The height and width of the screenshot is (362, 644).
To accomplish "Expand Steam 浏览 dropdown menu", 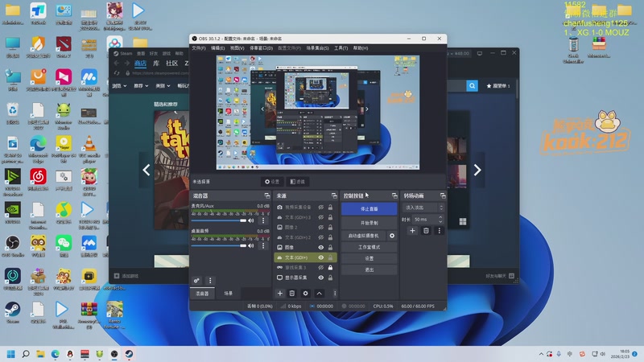I will coord(119,86).
